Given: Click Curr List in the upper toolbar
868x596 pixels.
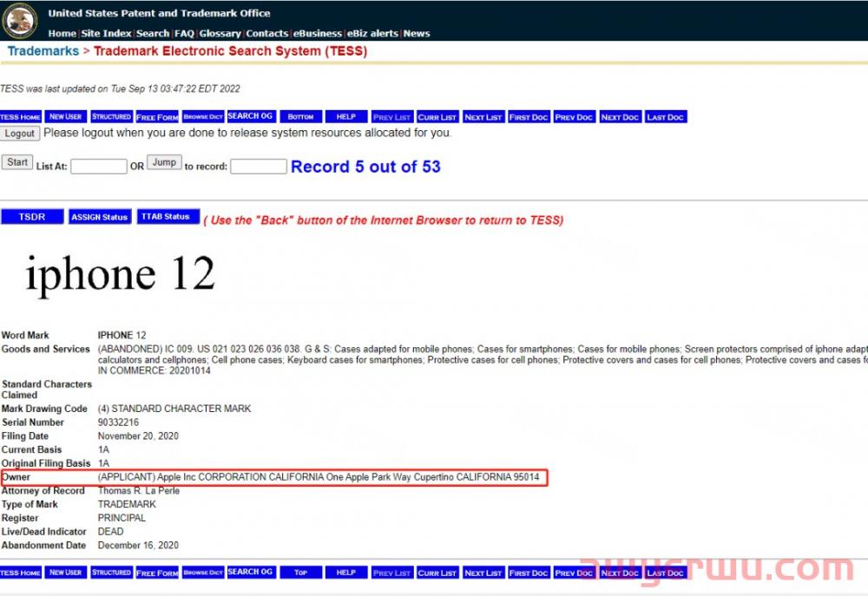Looking at the screenshot, I should (437, 117).
